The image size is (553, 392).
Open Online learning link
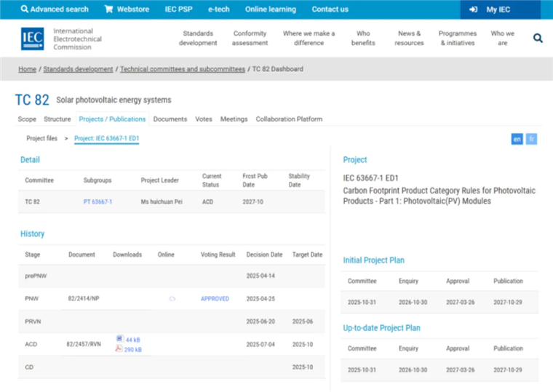[x=271, y=9]
